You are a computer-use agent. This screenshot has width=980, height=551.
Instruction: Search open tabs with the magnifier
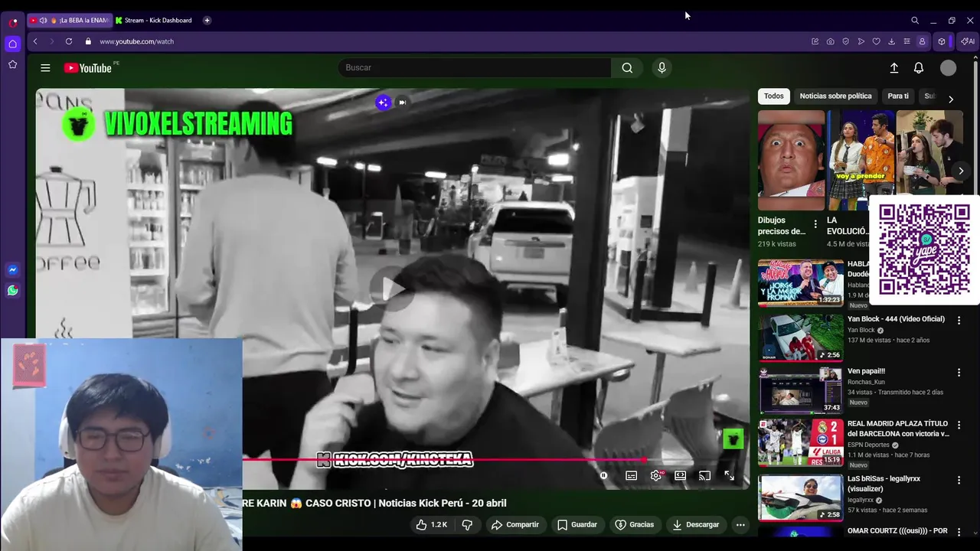tap(915, 21)
